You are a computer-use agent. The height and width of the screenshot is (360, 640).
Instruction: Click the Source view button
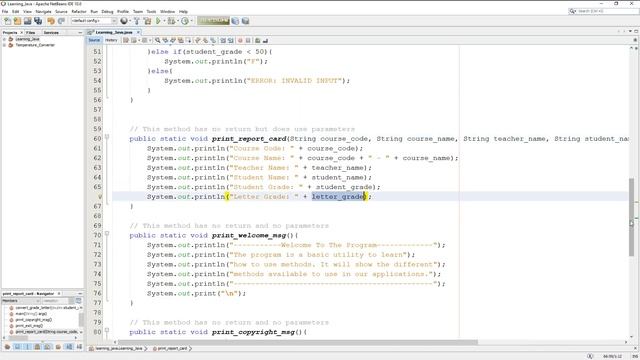(x=94, y=40)
